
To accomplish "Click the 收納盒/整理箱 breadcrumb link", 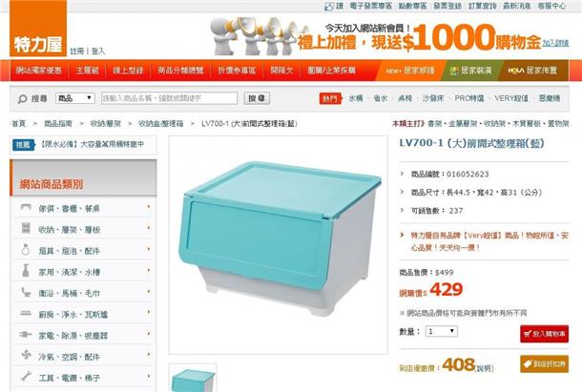I will [x=160, y=124].
